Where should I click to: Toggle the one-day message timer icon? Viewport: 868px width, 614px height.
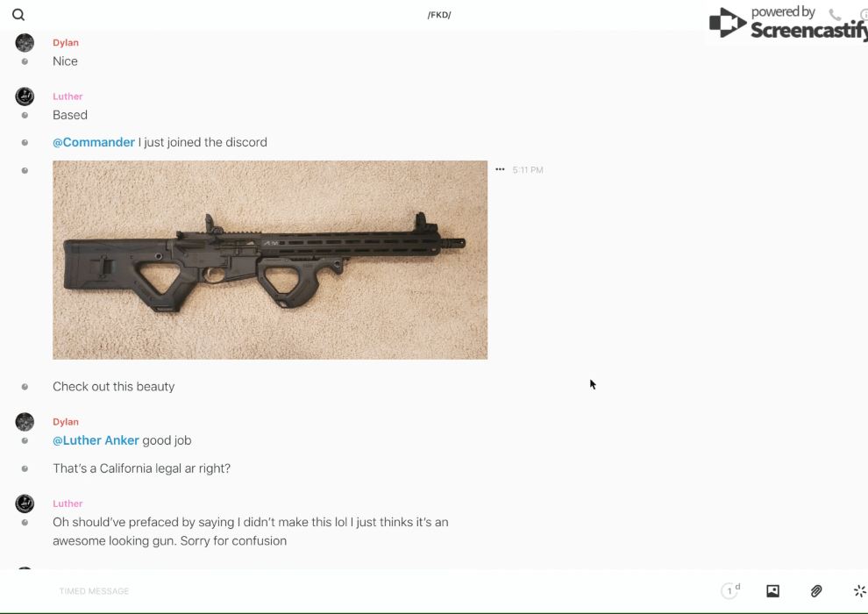point(730,590)
